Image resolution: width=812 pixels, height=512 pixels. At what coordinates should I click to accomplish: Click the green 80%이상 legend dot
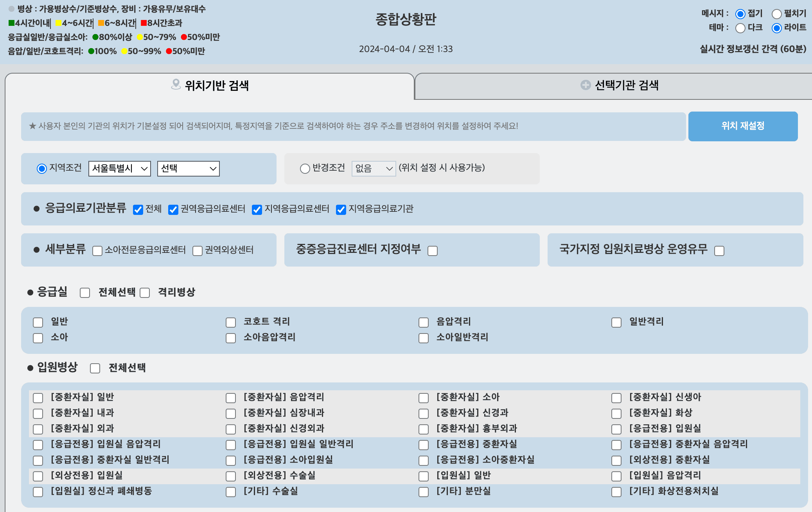point(95,37)
